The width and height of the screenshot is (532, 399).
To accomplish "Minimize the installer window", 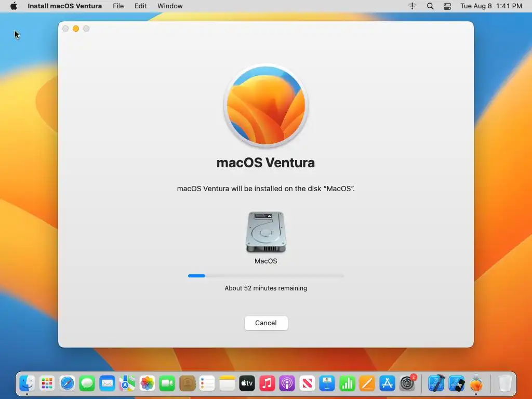I will (x=76, y=29).
